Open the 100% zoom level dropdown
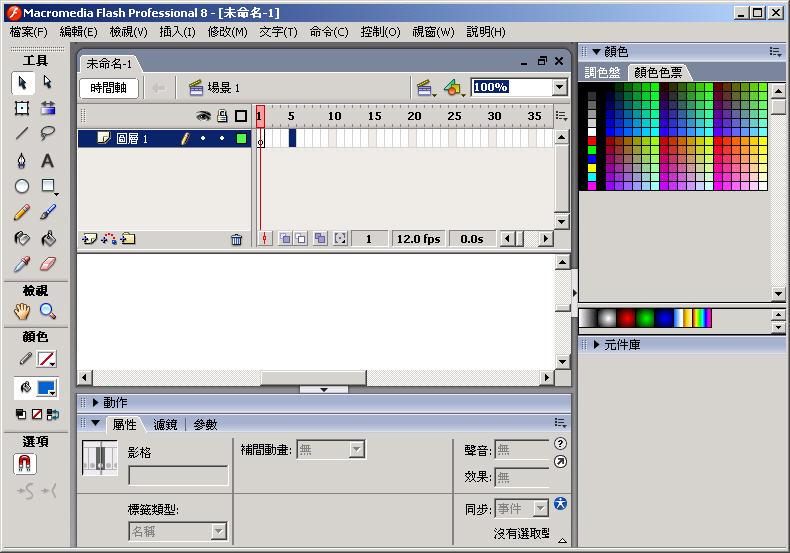Image resolution: width=790 pixels, height=553 pixels. [559, 87]
